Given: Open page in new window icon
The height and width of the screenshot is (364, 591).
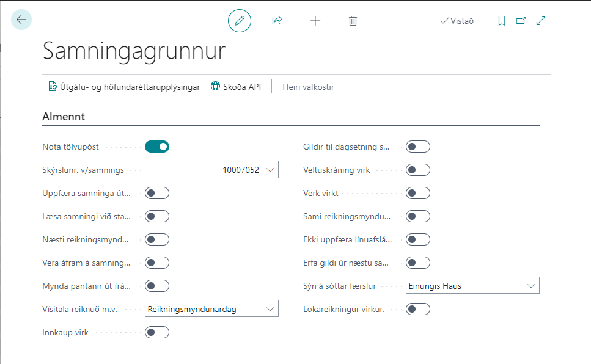Looking at the screenshot, I should [521, 21].
